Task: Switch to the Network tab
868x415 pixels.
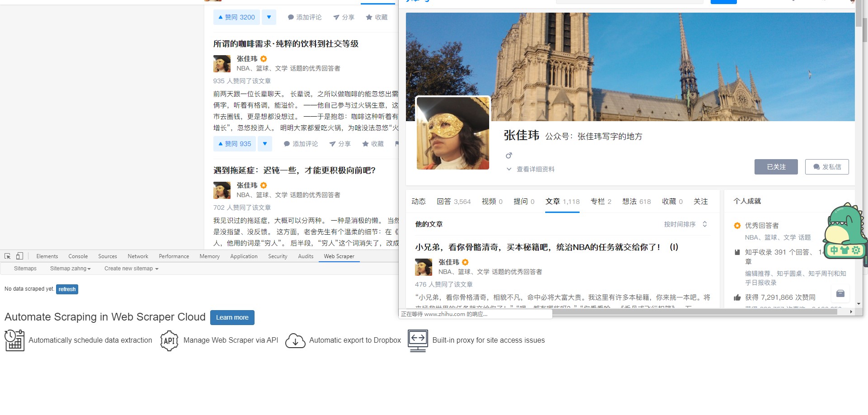Action: tap(138, 256)
